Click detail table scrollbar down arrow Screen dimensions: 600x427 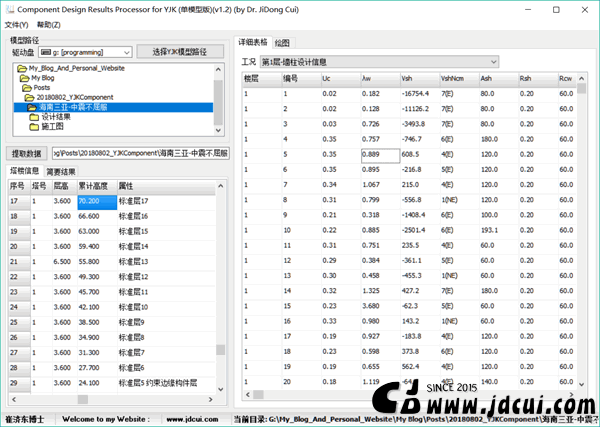point(582,385)
